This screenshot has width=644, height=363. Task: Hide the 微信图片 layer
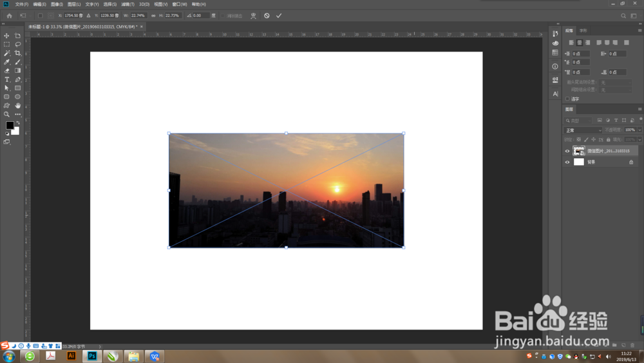(x=567, y=151)
